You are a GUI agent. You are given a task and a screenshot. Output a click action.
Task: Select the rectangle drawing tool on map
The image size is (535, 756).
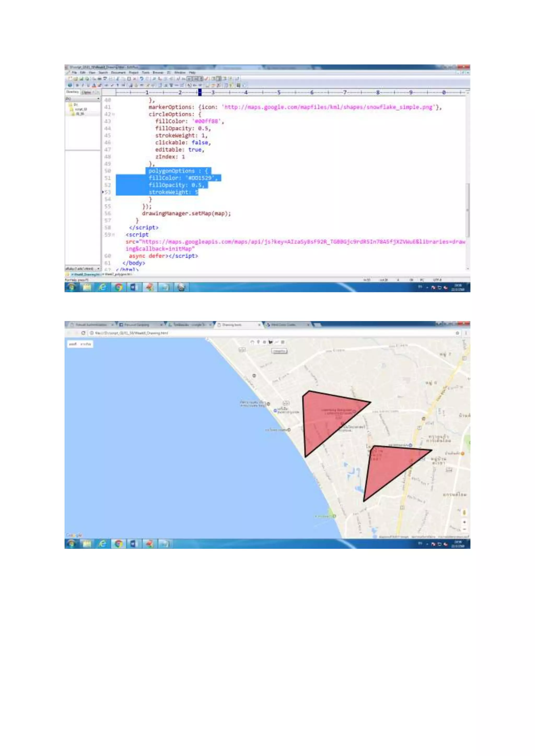point(283,342)
